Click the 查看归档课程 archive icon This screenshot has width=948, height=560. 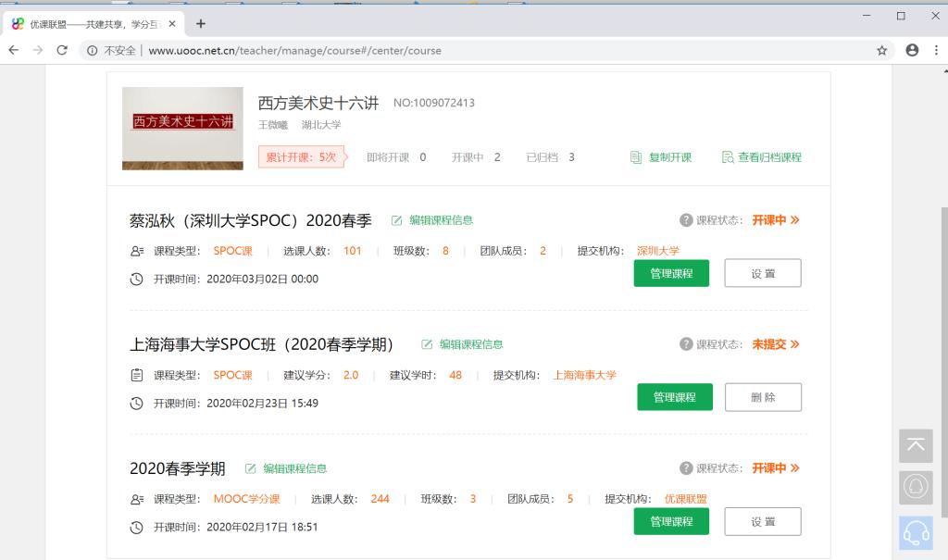pos(728,157)
